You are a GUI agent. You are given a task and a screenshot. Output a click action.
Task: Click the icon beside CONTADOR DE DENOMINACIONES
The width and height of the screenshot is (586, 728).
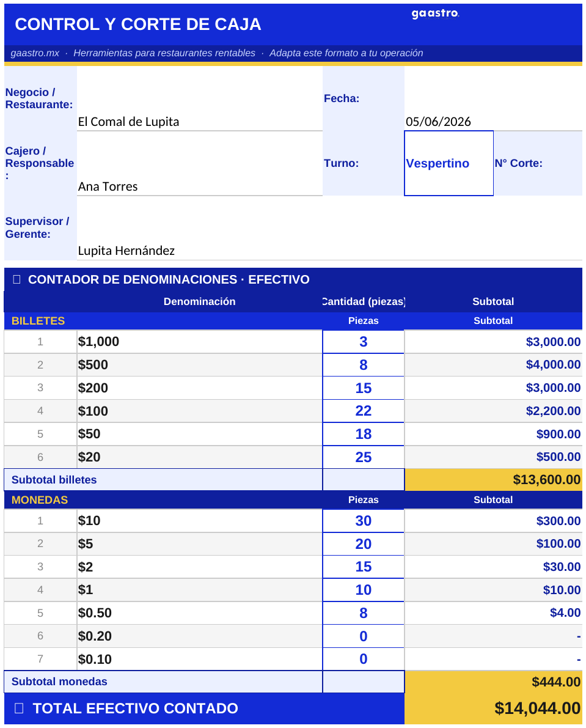(x=16, y=279)
